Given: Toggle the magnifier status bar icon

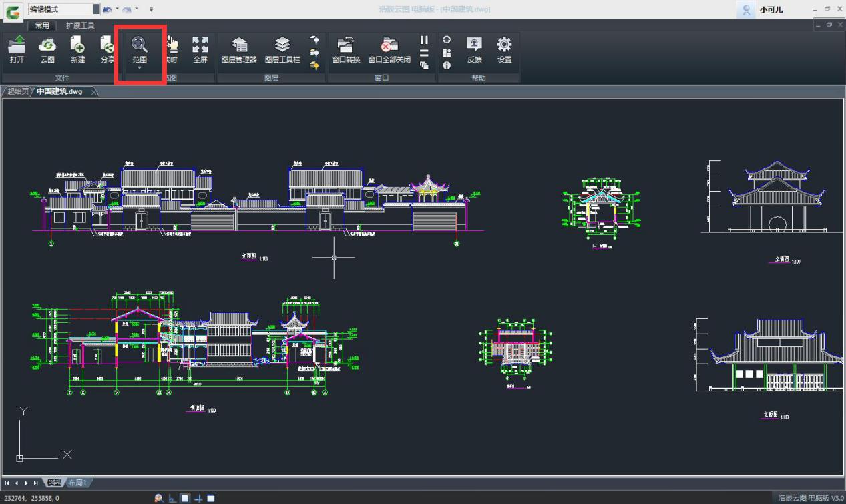Looking at the screenshot, I should click(159, 498).
